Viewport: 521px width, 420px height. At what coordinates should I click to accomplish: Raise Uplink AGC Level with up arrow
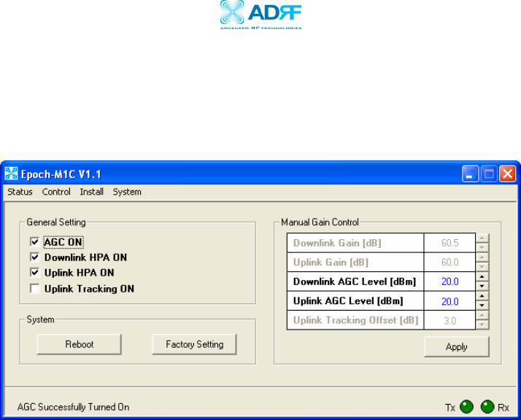point(482,295)
